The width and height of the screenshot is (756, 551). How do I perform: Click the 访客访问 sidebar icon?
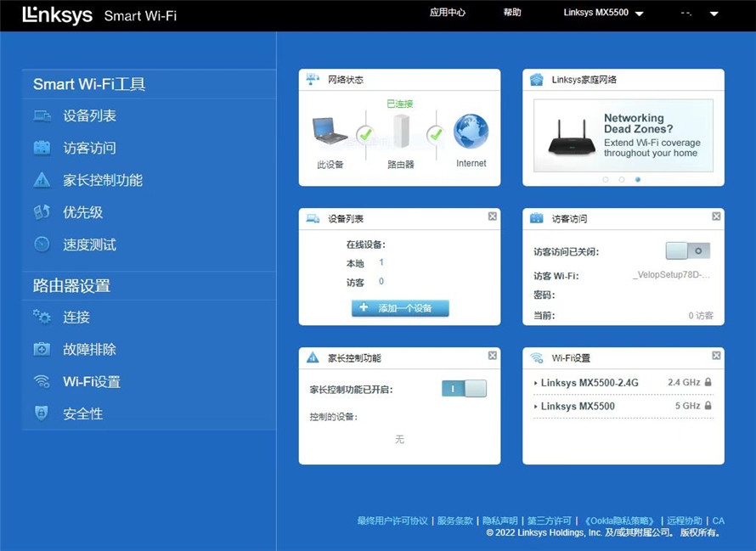click(x=42, y=148)
